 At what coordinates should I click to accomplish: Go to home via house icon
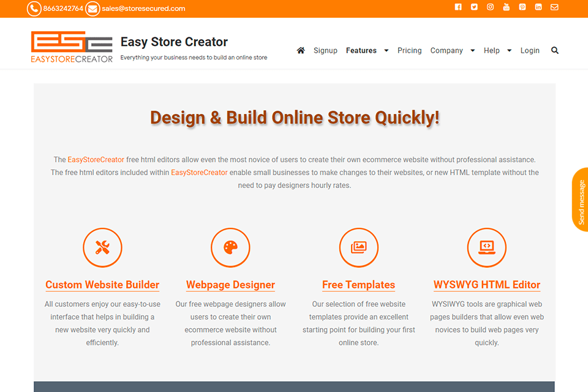point(301,50)
